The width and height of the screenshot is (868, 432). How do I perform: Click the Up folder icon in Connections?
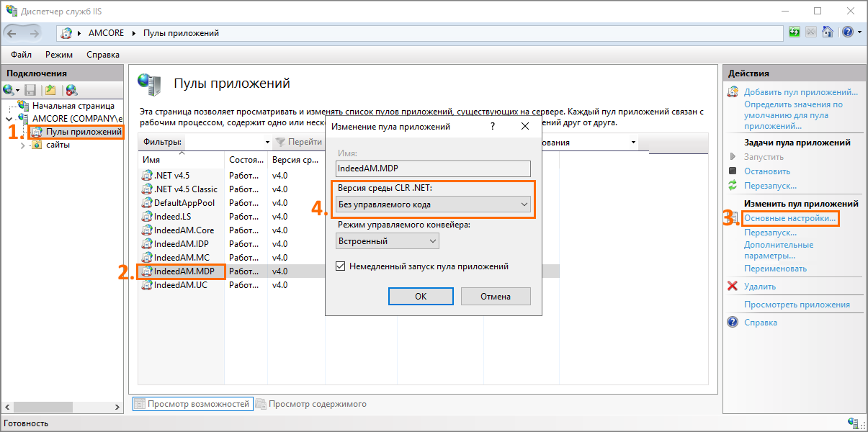(50, 90)
